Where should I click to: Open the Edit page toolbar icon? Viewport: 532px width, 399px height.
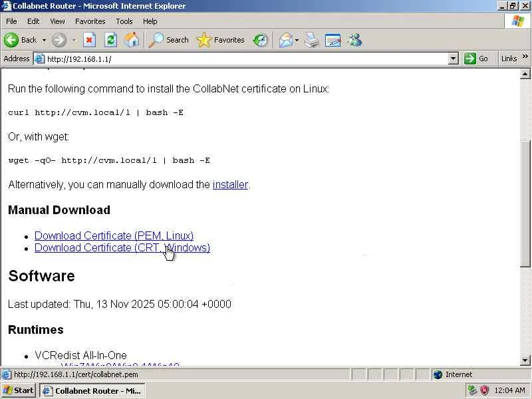pyautogui.click(x=332, y=40)
